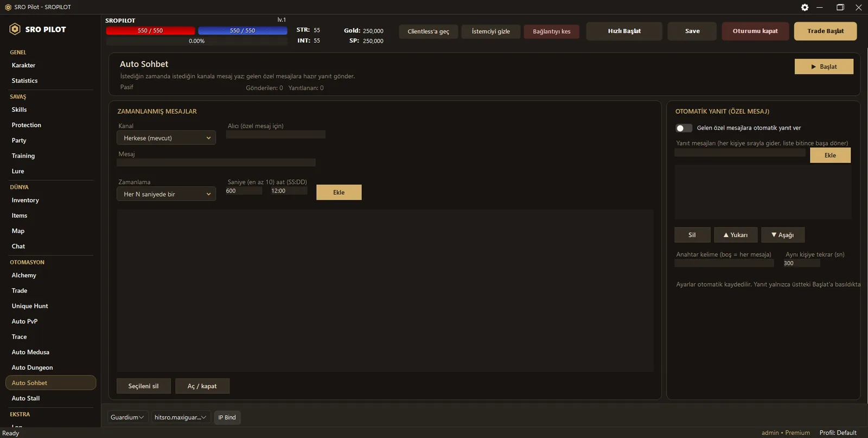
Task: Click Seçileni sil button
Action: pyautogui.click(x=143, y=386)
